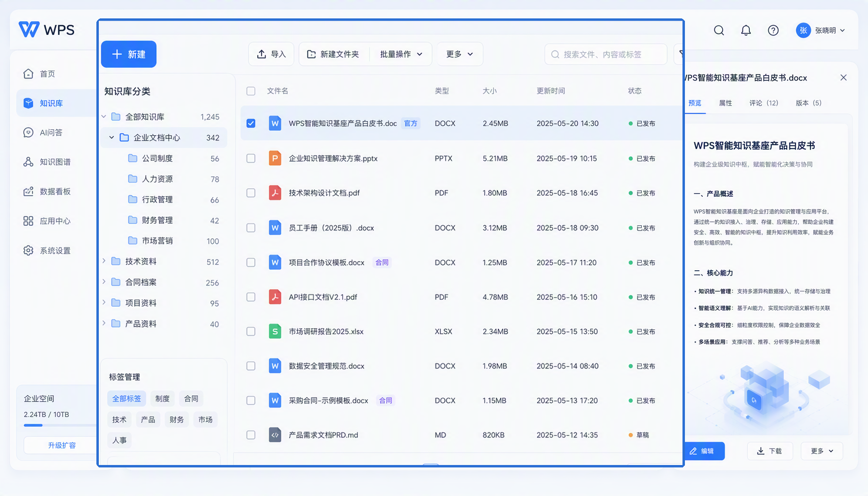Viewport: 868px width, 496px height.
Task: Click the 新建 button
Action: pos(129,54)
